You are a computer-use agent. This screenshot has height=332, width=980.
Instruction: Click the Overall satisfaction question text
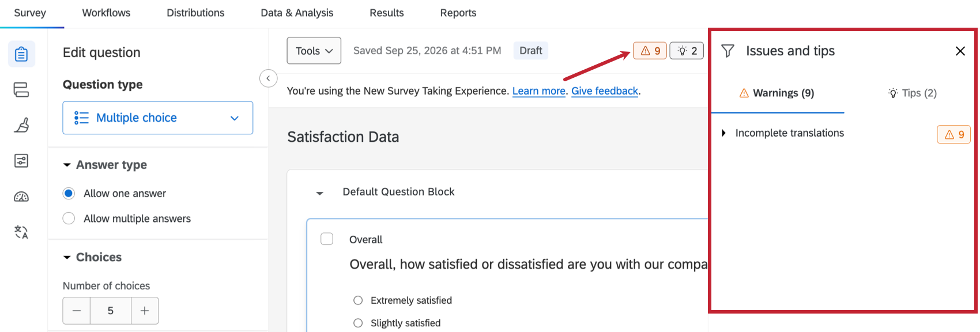click(529, 265)
